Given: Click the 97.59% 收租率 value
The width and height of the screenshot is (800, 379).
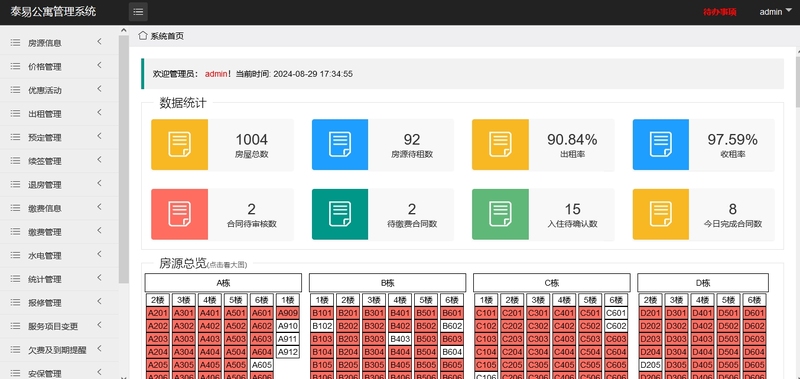Looking at the screenshot, I should pos(732,139).
